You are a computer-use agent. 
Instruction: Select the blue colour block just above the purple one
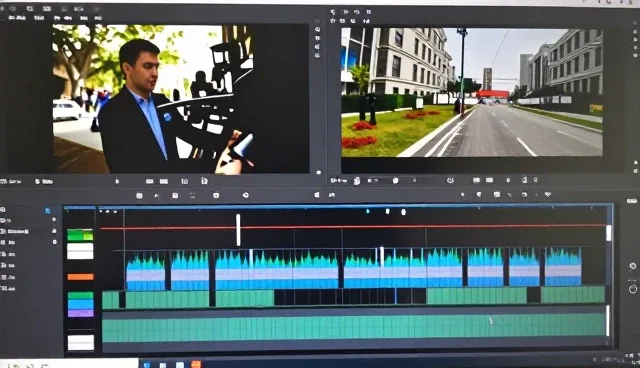pos(80,304)
